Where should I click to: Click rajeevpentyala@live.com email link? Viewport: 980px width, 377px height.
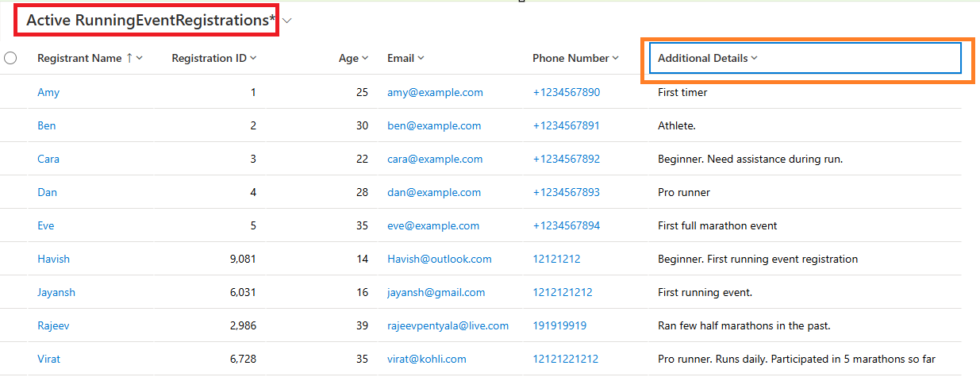[x=448, y=325]
